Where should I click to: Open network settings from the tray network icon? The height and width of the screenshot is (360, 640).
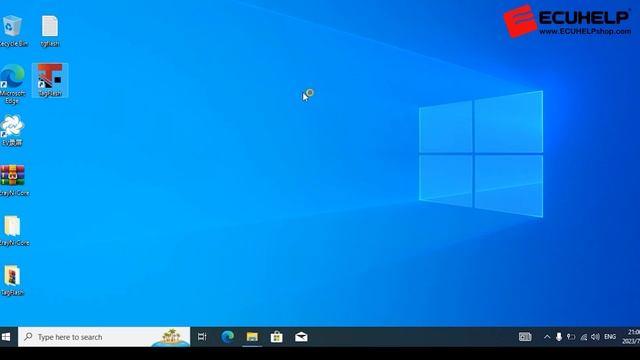[x=584, y=337]
